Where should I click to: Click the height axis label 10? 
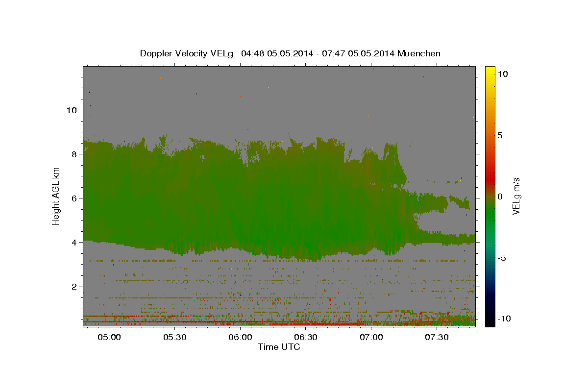tap(71, 110)
